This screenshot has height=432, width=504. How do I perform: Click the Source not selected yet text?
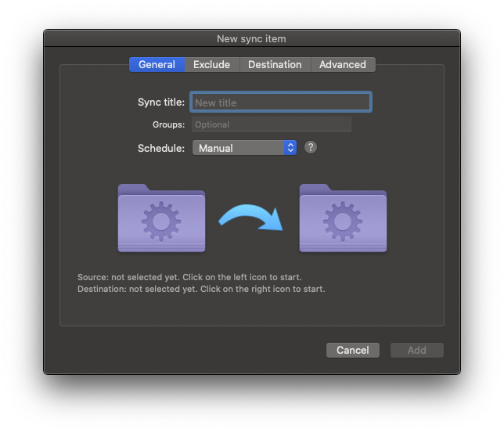pyautogui.click(x=189, y=277)
